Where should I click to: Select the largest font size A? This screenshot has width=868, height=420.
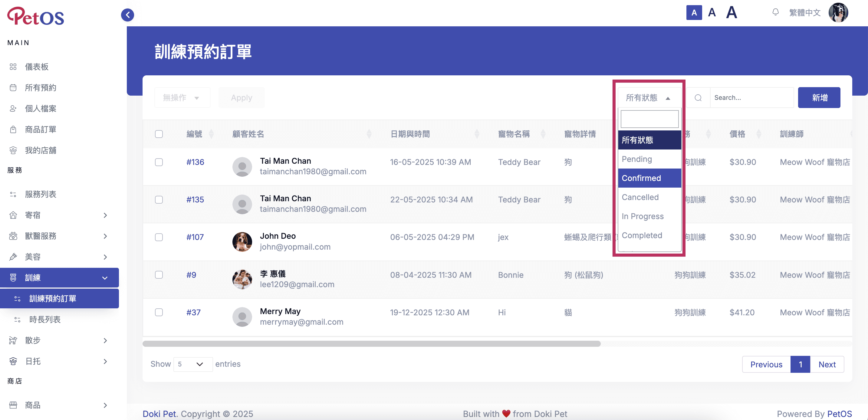coord(732,12)
